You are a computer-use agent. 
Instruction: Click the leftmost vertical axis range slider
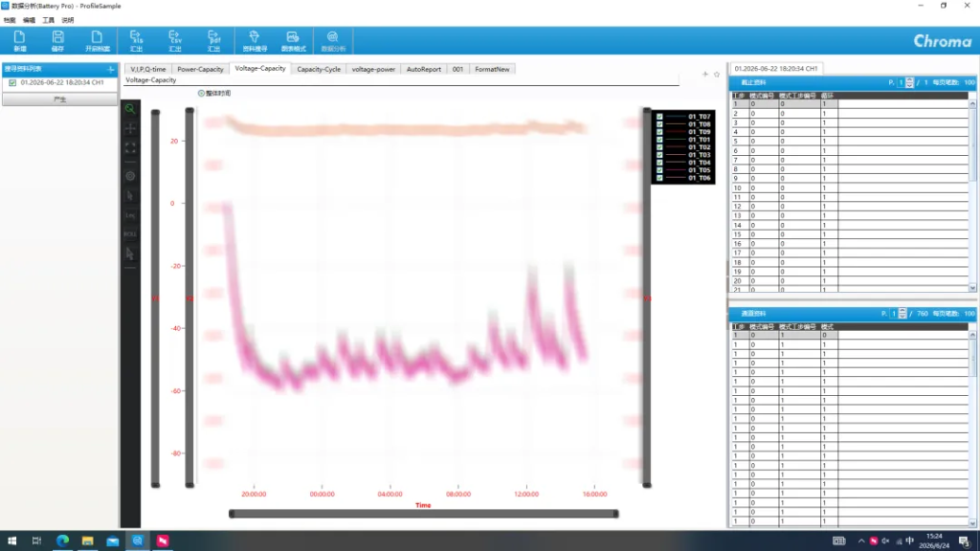click(156, 298)
